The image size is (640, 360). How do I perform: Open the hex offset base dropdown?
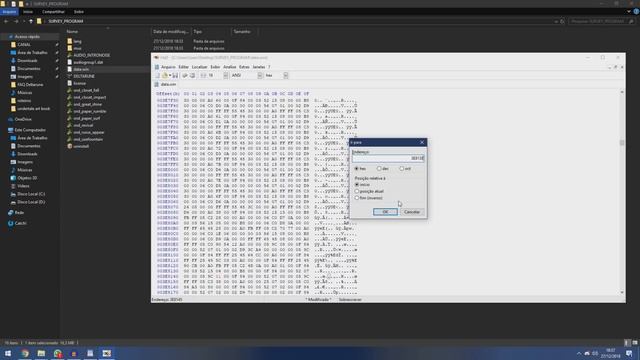coord(286,76)
